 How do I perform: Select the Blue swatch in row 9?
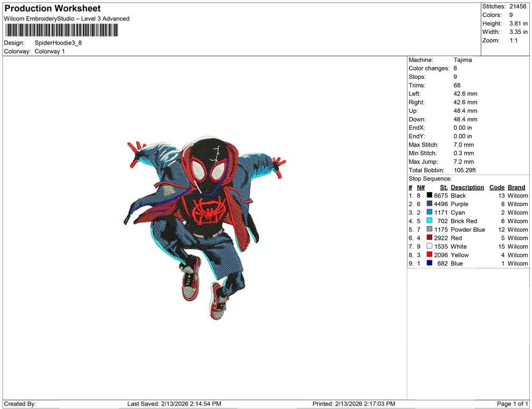click(x=428, y=264)
